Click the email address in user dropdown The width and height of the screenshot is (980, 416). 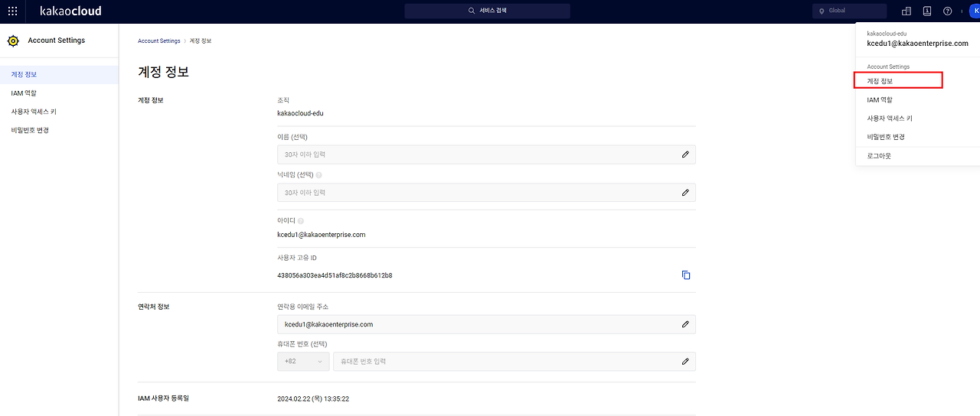point(917,44)
